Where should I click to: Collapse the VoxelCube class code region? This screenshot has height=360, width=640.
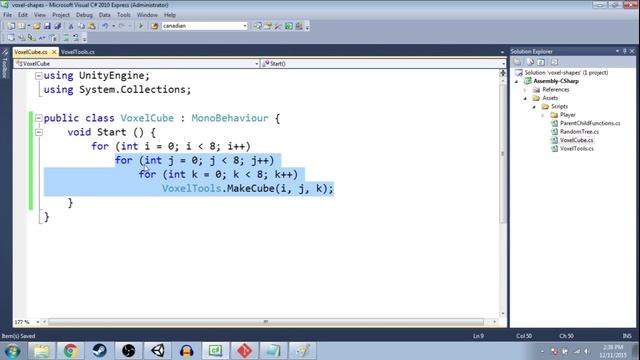click(38, 118)
